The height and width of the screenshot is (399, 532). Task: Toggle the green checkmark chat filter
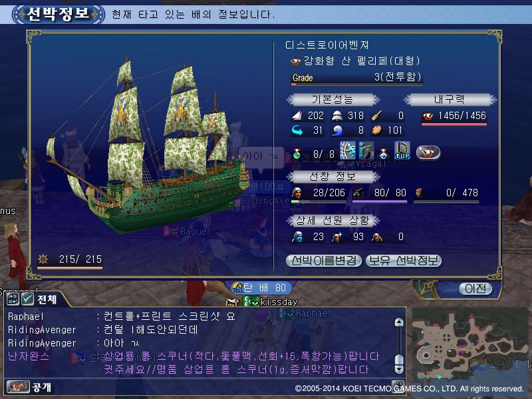(27, 299)
